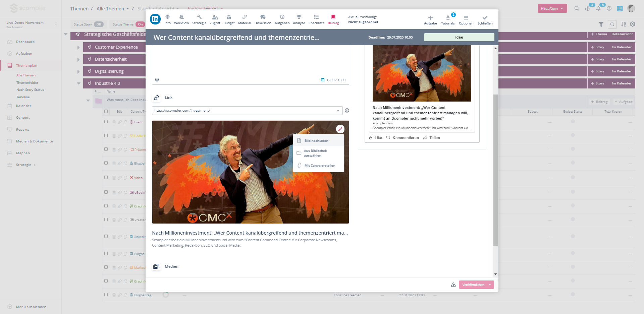Expand the Customer Experience topic
This screenshot has height=314, width=644.
tap(78, 48)
